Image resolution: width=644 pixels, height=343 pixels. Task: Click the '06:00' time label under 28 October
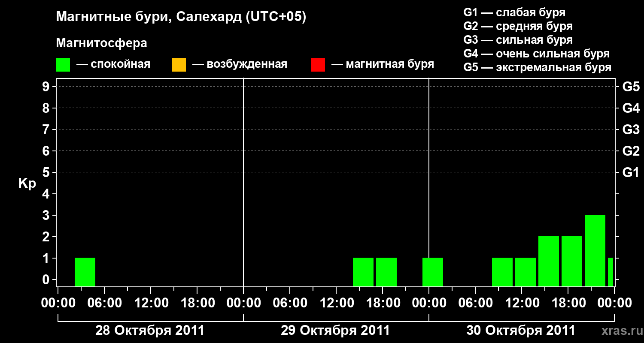pyautogui.click(x=104, y=303)
